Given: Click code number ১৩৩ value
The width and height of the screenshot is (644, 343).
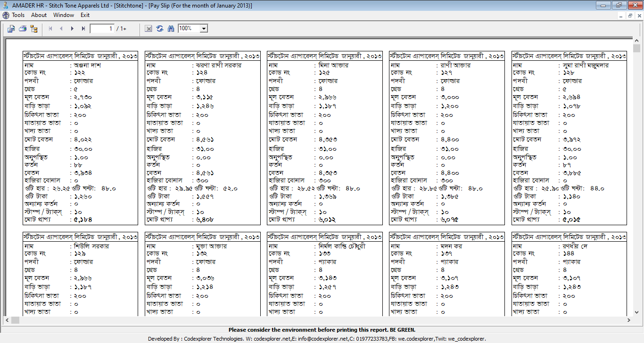Looking at the screenshot, I should click(324, 254).
